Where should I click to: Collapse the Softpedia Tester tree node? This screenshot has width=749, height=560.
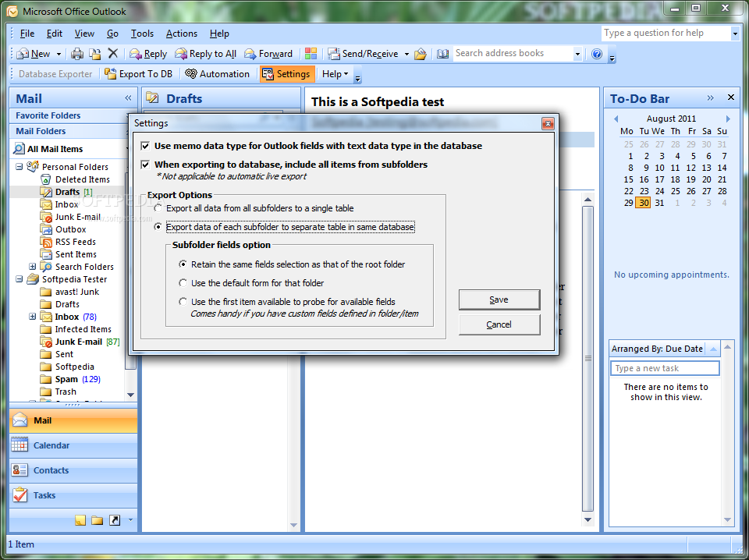click(19, 278)
